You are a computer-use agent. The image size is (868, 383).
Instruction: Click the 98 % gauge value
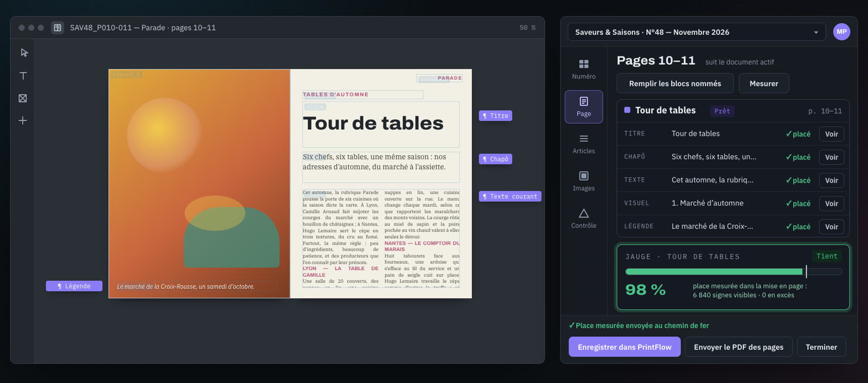646,290
